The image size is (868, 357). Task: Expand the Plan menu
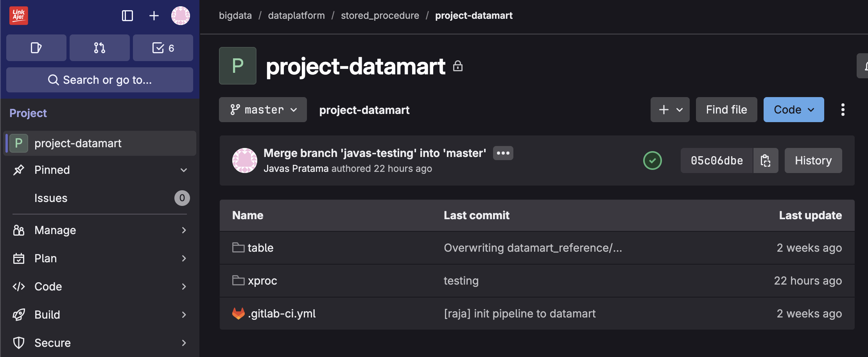coord(100,258)
